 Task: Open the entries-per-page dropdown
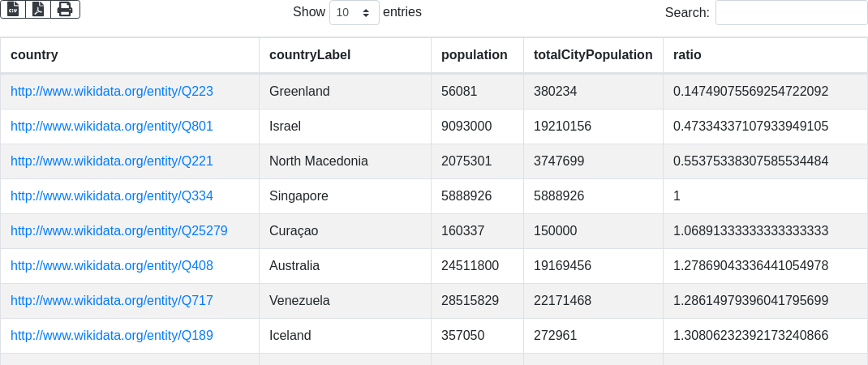(x=354, y=13)
